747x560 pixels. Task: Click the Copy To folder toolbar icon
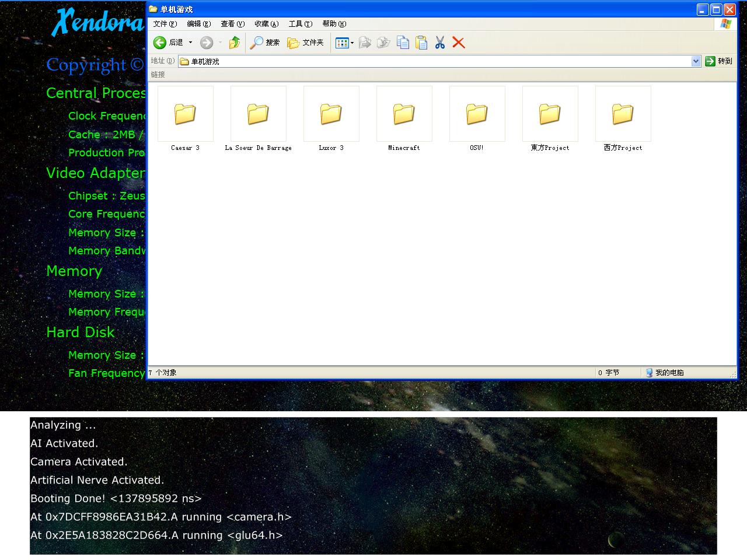[383, 43]
